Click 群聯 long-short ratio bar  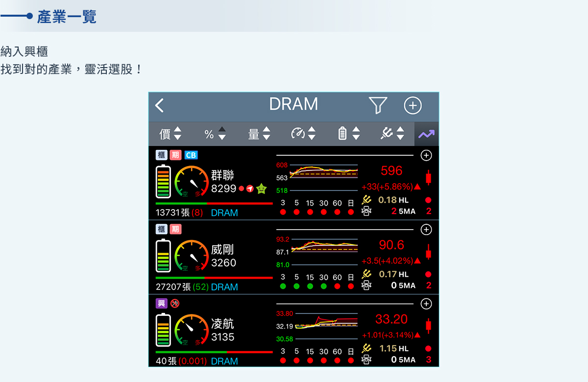click(214, 203)
